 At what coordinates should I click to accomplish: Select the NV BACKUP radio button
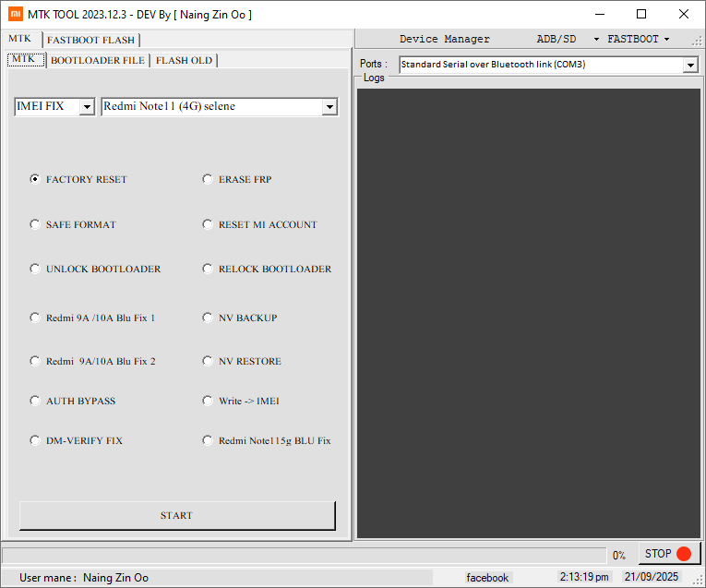208,318
